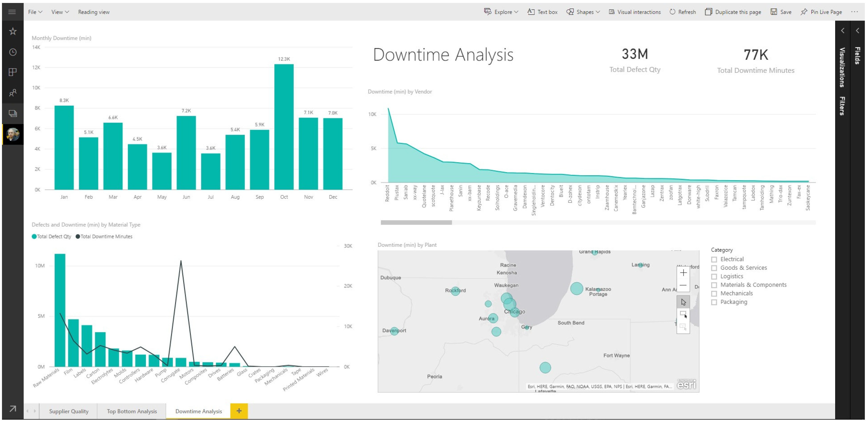Open the Recent clock icon
Viewport: 868px width, 423px height.
[13, 52]
